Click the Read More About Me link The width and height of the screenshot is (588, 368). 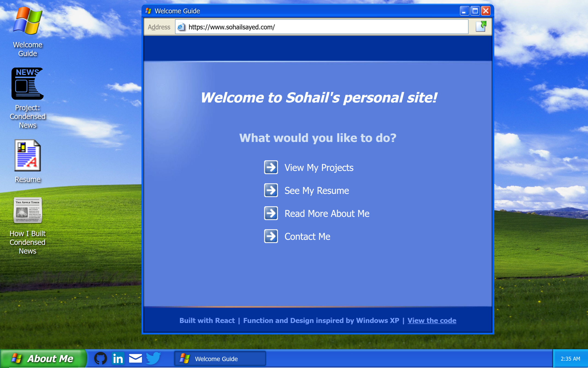click(327, 213)
